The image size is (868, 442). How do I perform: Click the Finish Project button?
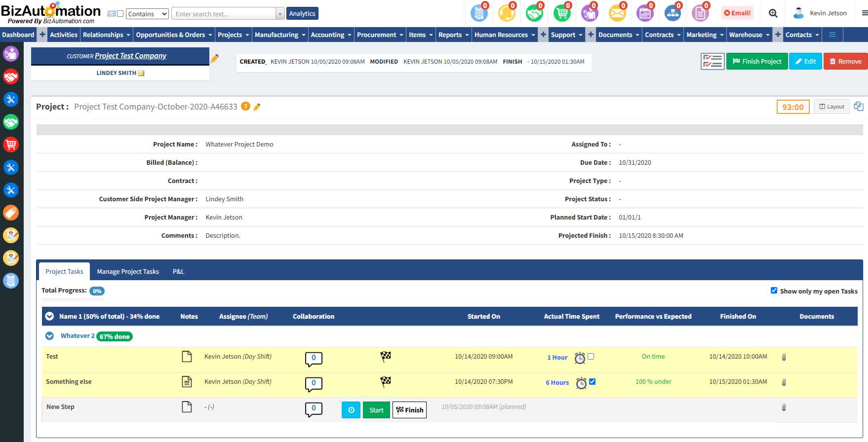pos(757,61)
